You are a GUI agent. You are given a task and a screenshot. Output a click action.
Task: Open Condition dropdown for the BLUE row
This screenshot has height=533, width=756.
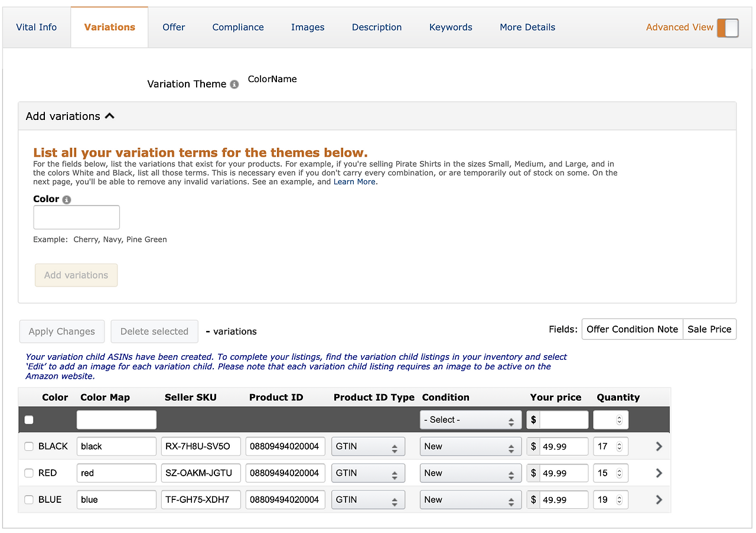(471, 500)
